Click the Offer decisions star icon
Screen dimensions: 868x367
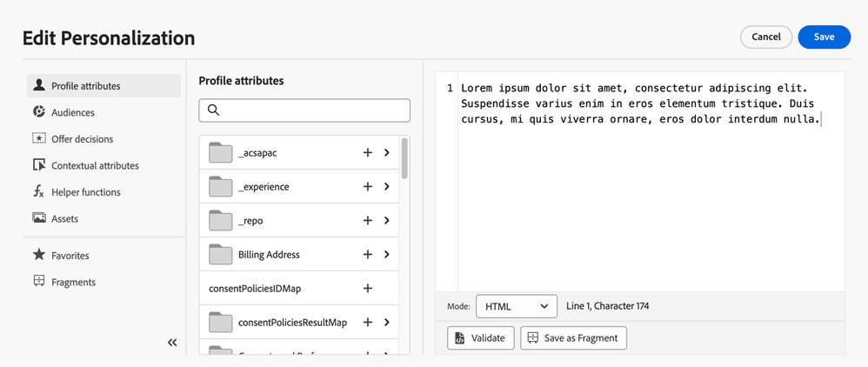(38, 138)
